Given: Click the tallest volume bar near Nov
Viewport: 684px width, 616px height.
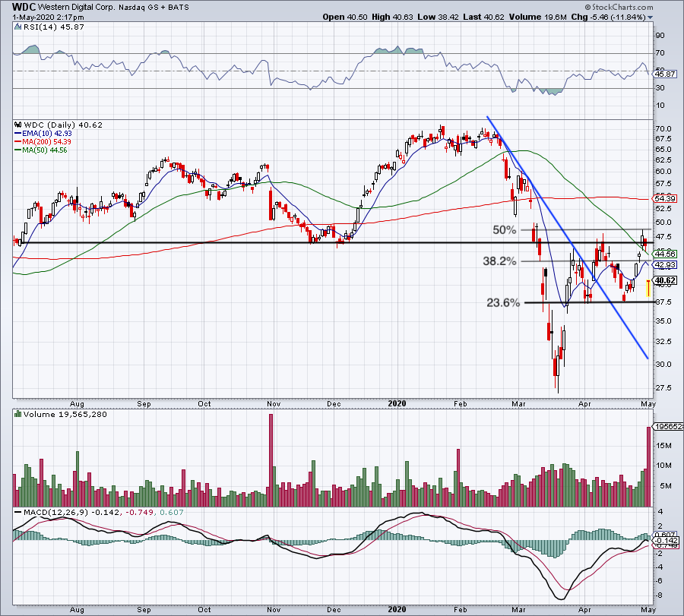Looking at the screenshot, I should coord(271,460).
